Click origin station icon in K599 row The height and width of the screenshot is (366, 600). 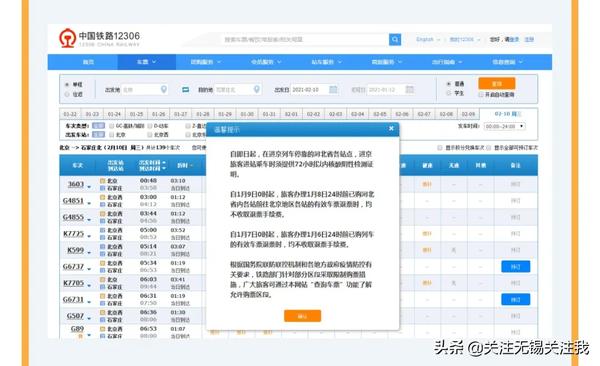(103, 247)
